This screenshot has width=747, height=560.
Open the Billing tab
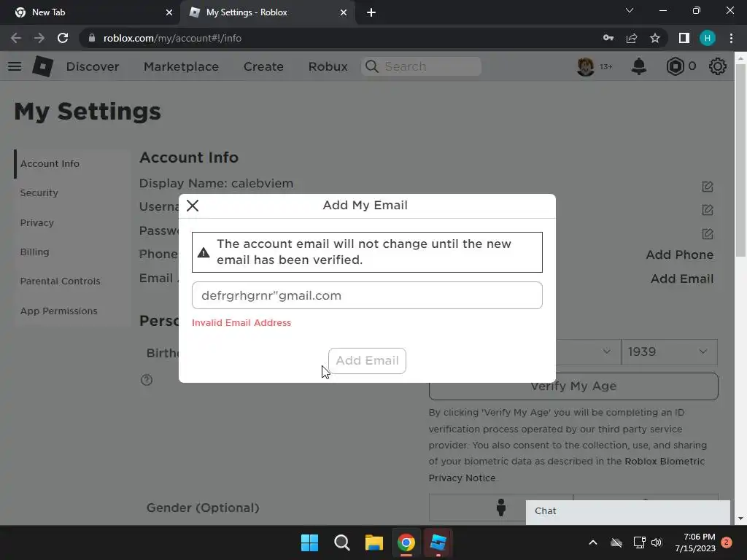coord(34,252)
